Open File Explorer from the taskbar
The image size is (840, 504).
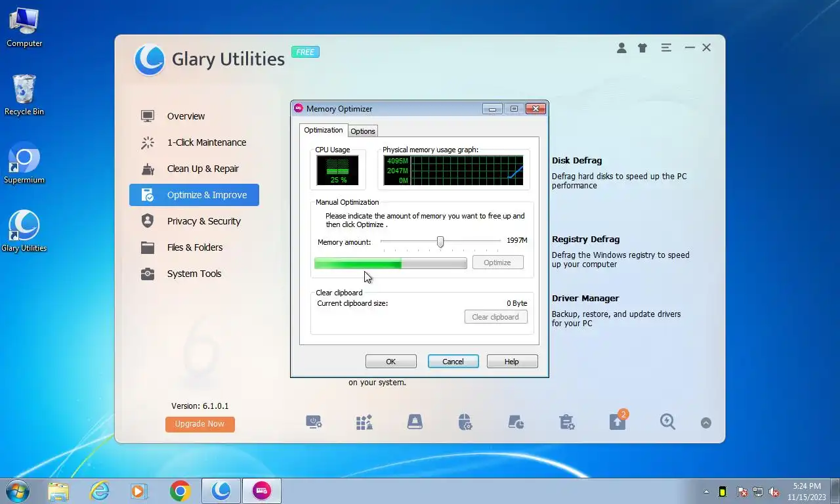point(58,491)
